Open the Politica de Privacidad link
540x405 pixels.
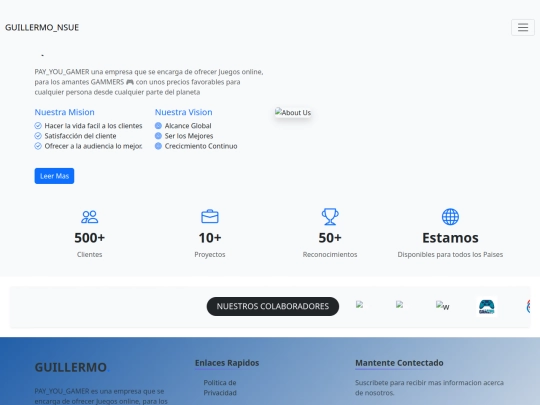point(220,388)
